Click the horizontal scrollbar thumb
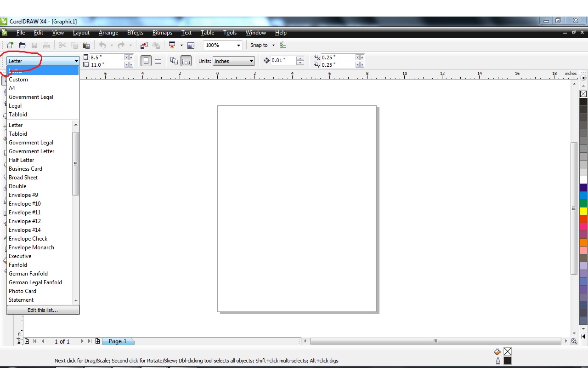The width and height of the screenshot is (588, 368). pos(435,341)
